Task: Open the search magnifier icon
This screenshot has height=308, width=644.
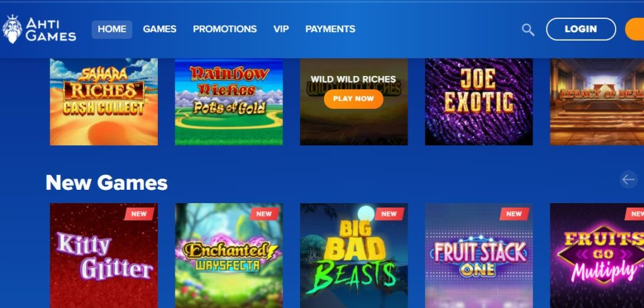Action: click(528, 30)
